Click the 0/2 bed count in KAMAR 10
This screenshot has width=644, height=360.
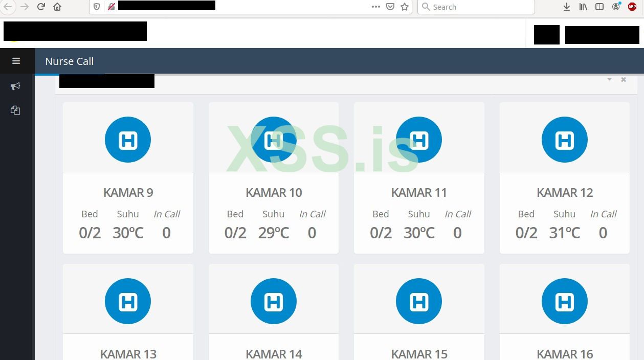[235, 233]
